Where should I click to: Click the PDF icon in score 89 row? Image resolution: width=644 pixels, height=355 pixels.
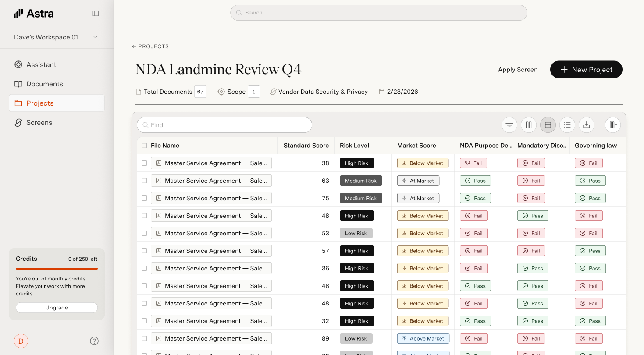159,338
